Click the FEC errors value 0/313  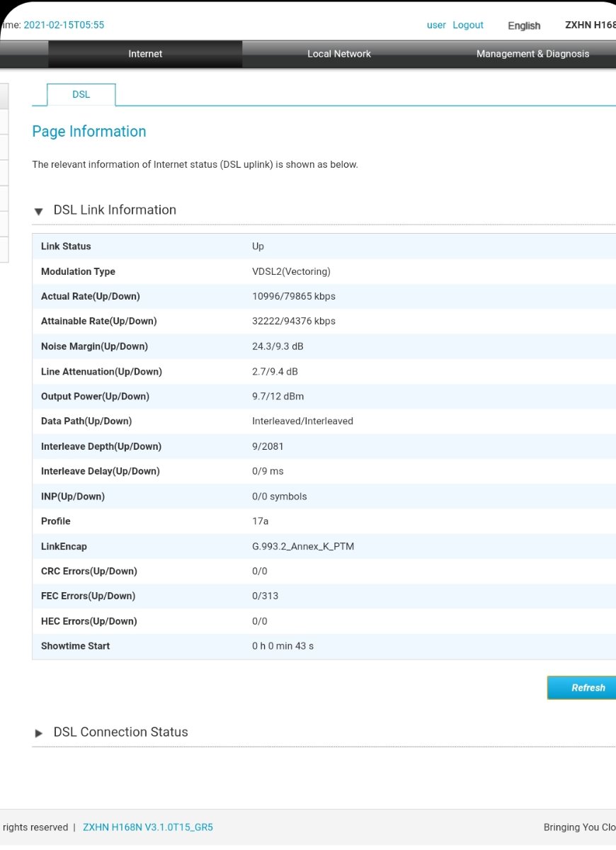click(265, 596)
